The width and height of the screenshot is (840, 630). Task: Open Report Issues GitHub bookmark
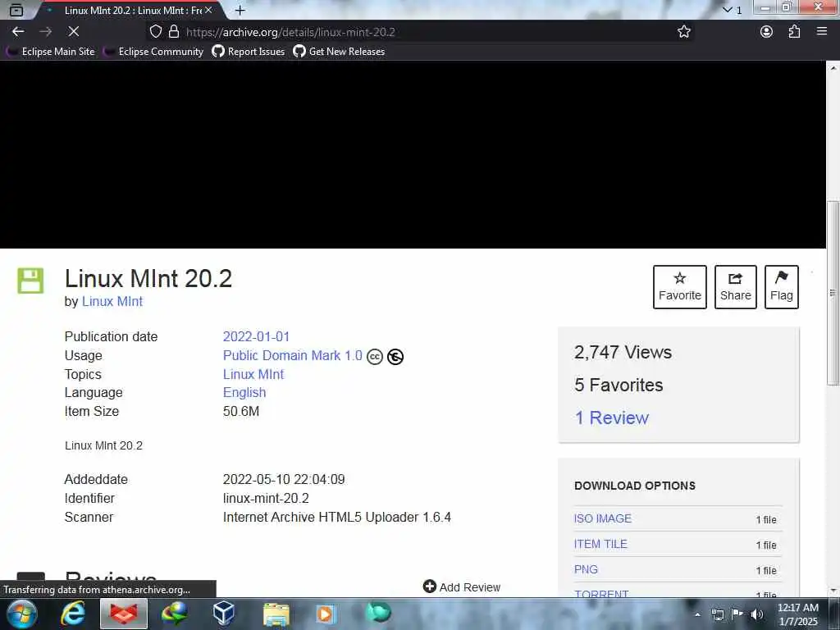(x=249, y=52)
